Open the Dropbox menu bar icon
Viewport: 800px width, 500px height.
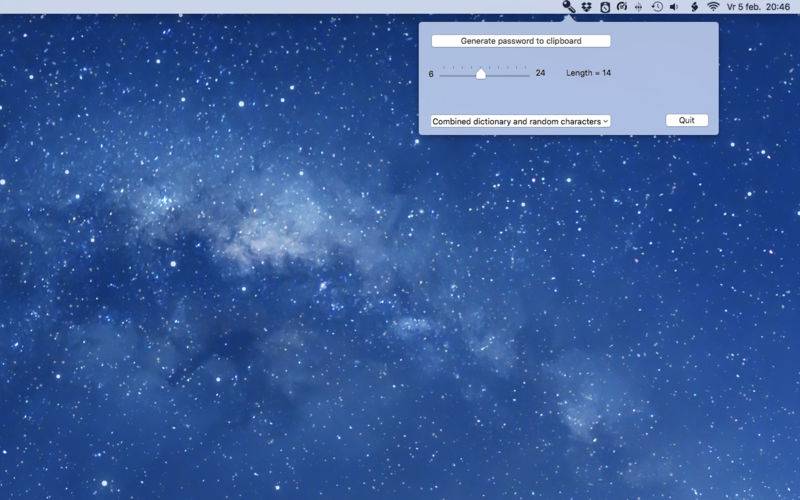(587, 7)
